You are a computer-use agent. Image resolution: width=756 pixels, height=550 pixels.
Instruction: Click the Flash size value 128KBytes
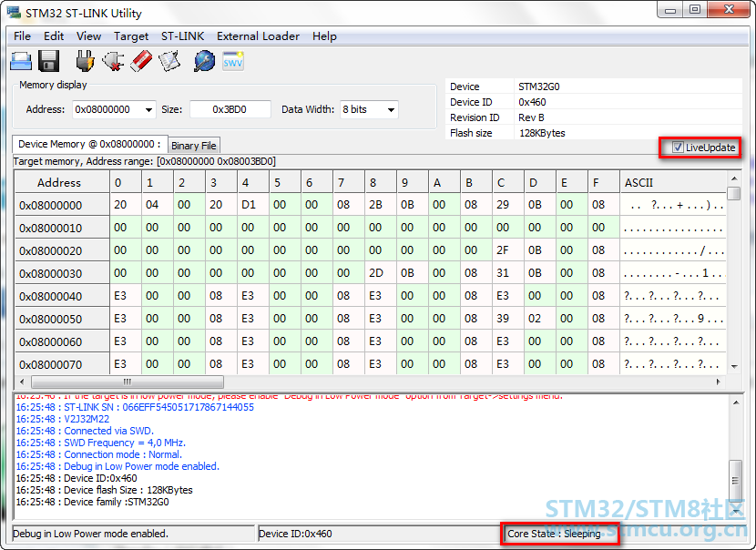pyautogui.click(x=542, y=133)
